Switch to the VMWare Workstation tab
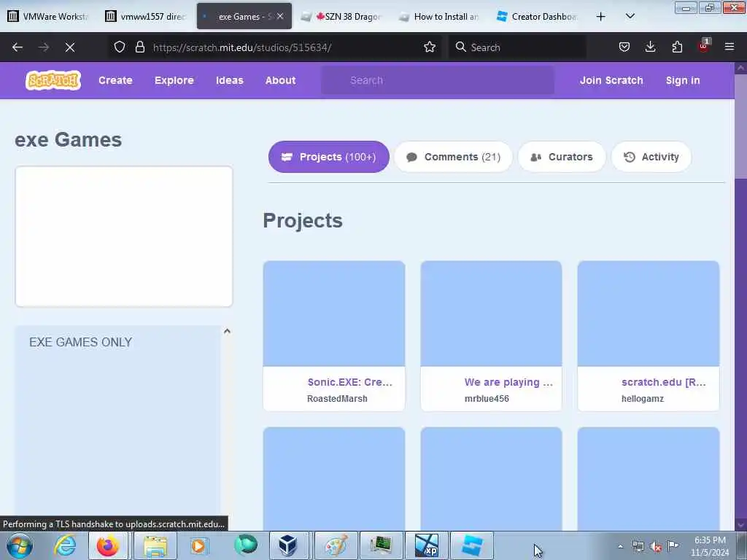Image resolution: width=747 pixels, height=560 pixels. tap(47, 16)
